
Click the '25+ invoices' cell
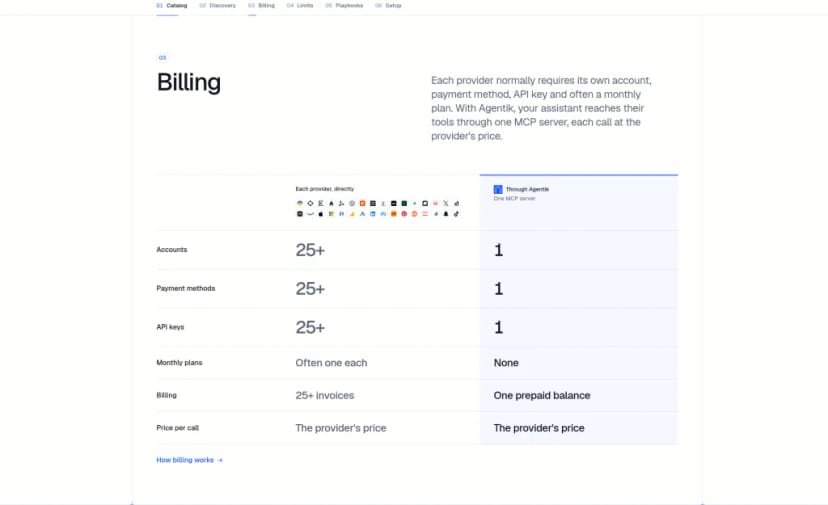(x=325, y=396)
